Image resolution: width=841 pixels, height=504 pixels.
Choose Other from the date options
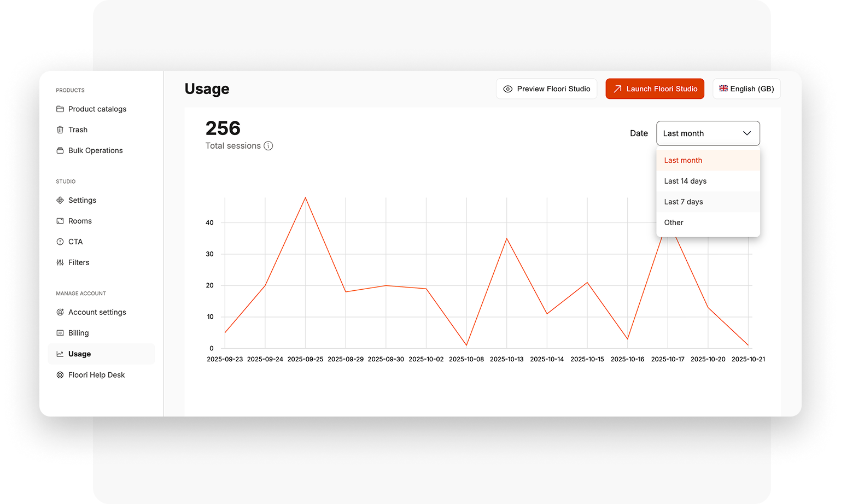click(x=674, y=222)
